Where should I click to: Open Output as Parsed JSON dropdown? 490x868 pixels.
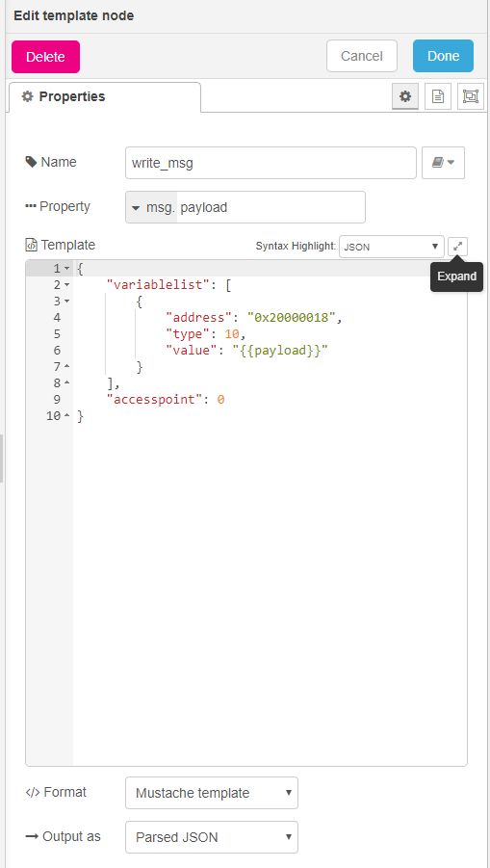[212, 837]
